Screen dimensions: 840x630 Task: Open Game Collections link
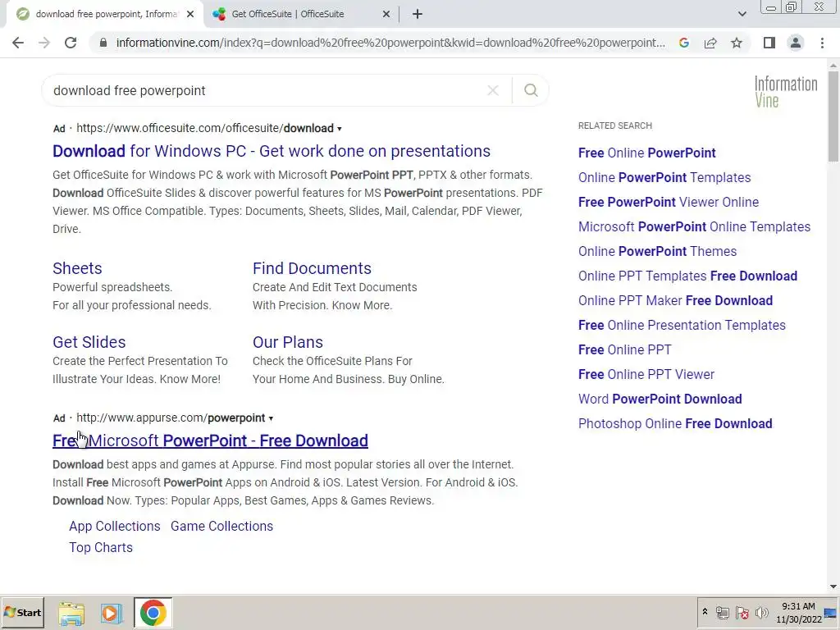[221, 526]
